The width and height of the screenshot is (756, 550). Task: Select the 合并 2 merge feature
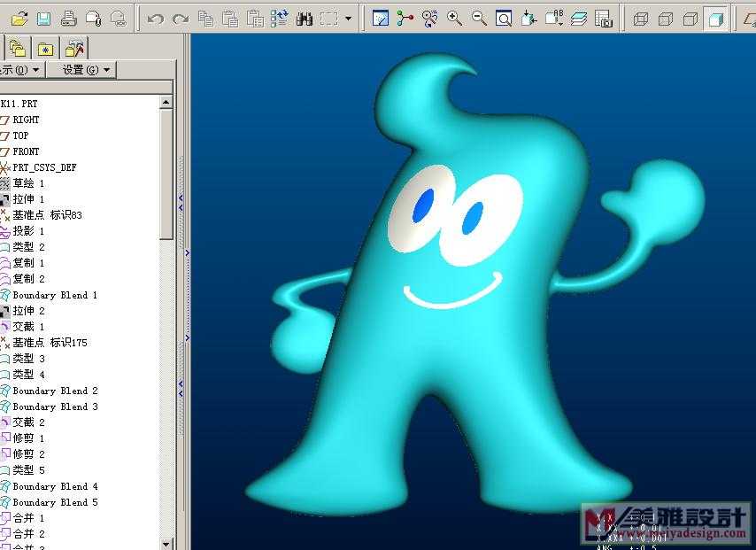click(x=28, y=534)
